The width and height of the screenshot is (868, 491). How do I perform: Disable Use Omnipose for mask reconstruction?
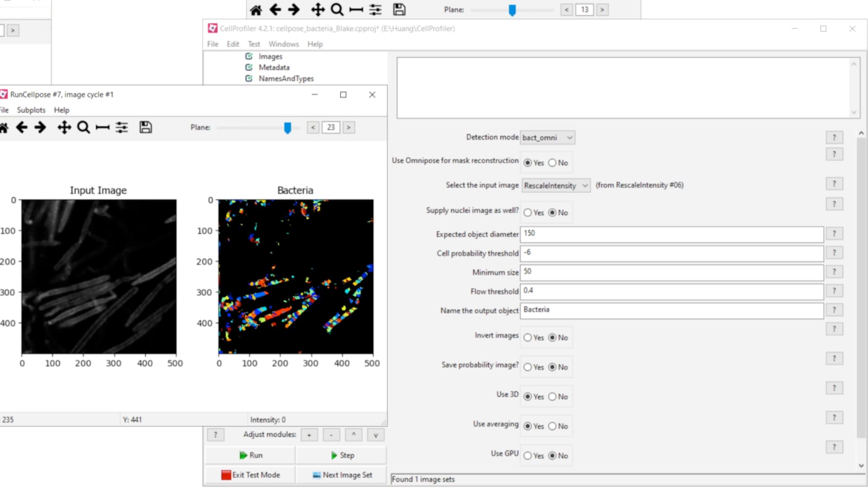(x=552, y=163)
